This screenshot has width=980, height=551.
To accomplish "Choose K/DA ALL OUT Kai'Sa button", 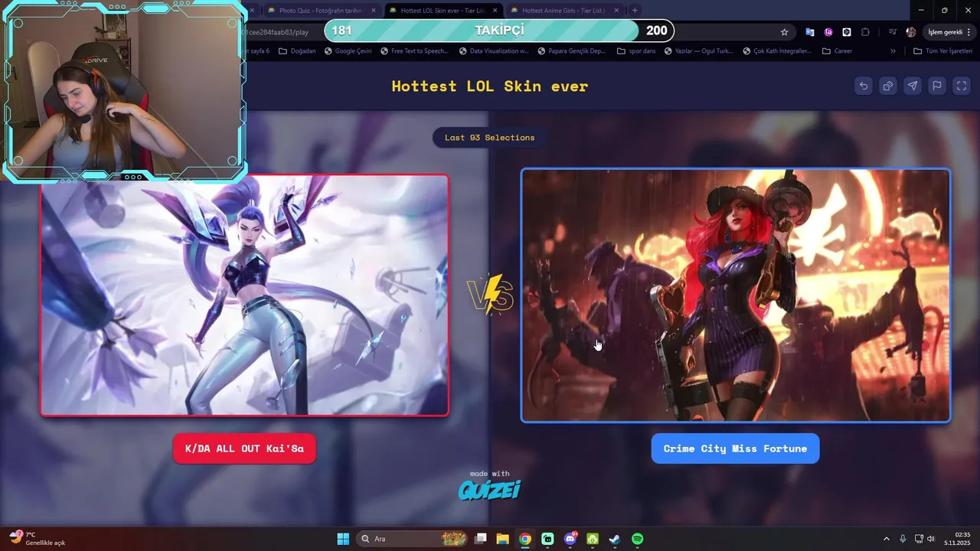I will pyautogui.click(x=244, y=448).
